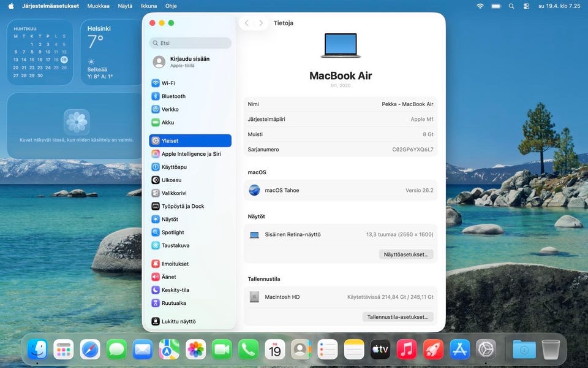Open Calendar app in the Dock
This screenshot has width=588, height=368.
tap(275, 350)
